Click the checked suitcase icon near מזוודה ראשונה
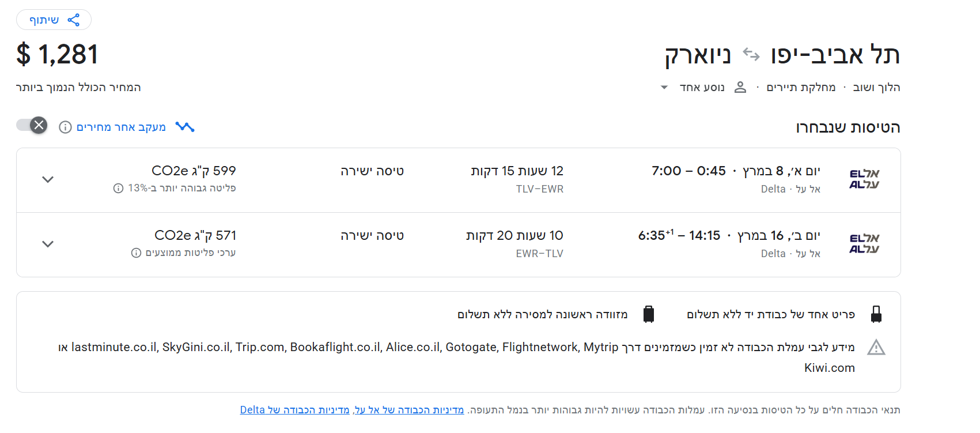 tap(650, 314)
